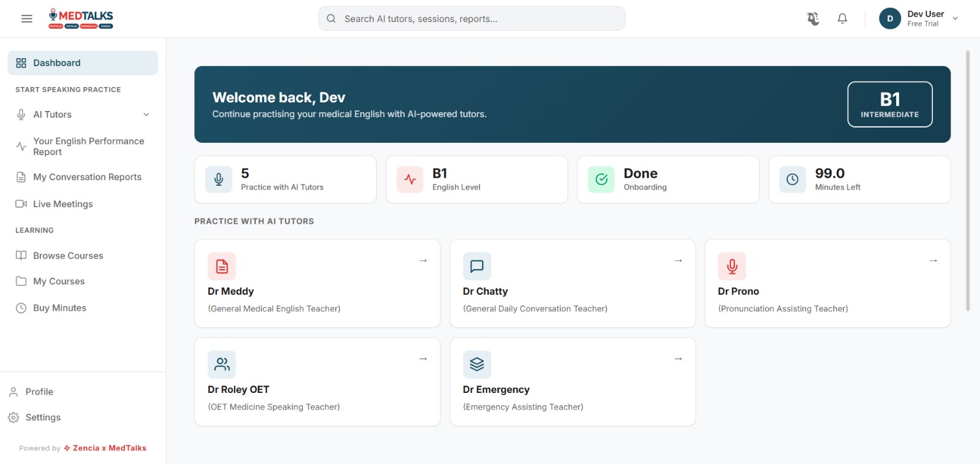Click the Dashboard grid icon
The width and height of the screenshot is (980, 464).
(x=21, y=63)
